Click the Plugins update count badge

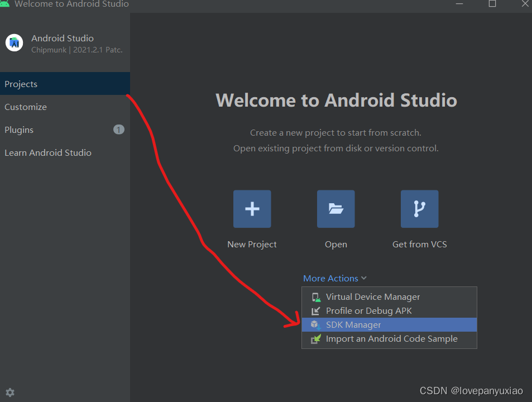click(119, 130)
